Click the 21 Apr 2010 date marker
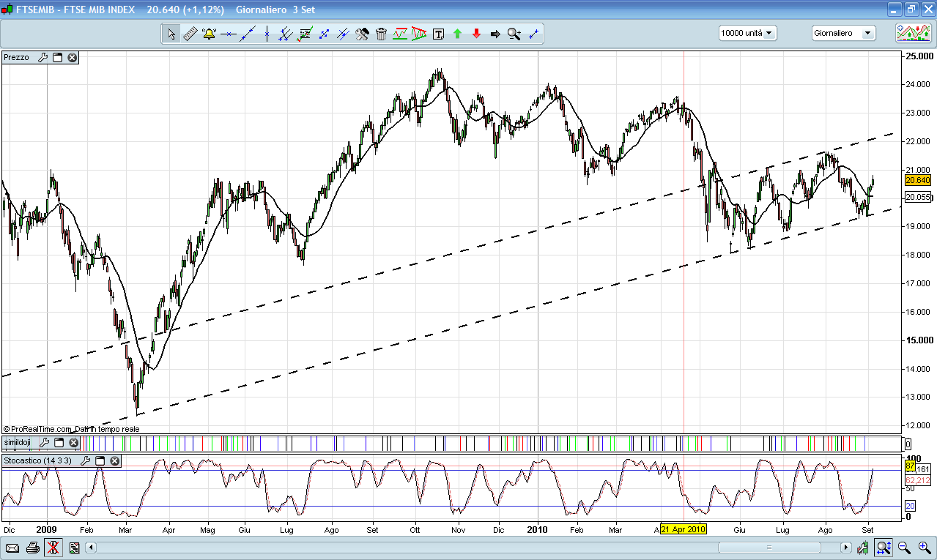 (x=683, y=529)
